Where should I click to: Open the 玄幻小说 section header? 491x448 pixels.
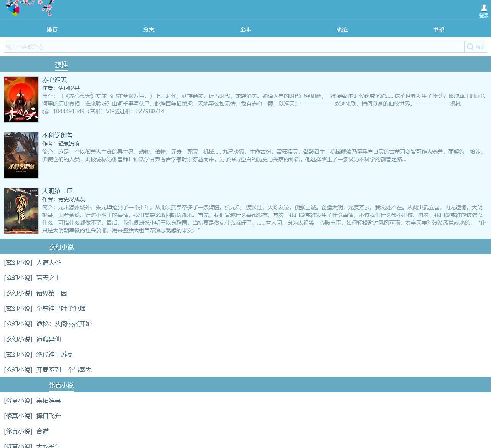(61, 247)
